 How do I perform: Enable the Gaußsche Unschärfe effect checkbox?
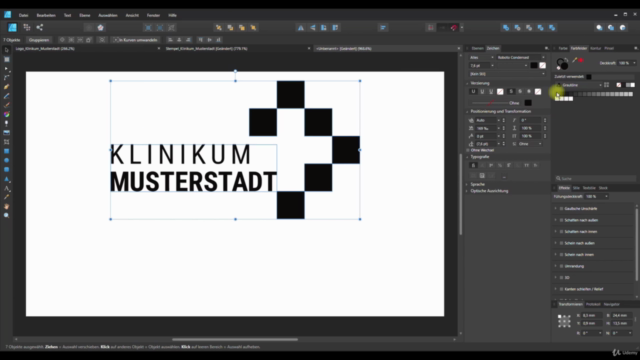[562, 209]
